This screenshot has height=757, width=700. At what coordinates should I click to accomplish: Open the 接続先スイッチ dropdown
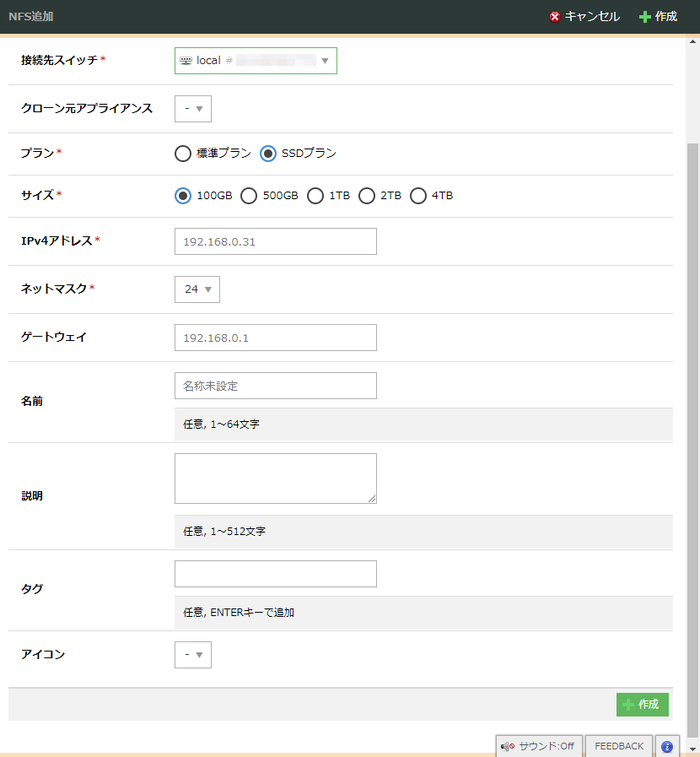coord(256,61)
